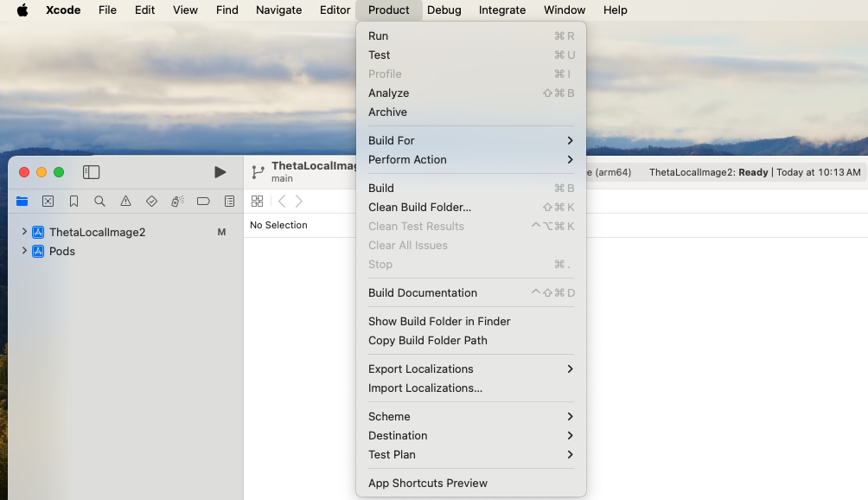The image size is (868, 500).
Task: Open the Build For submenu
Action: pyautogui.click(x=471, y=141)
